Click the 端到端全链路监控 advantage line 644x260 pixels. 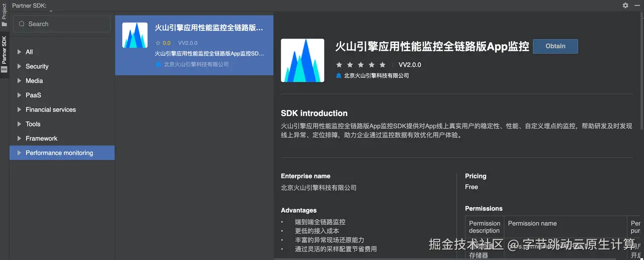(320, 222)
